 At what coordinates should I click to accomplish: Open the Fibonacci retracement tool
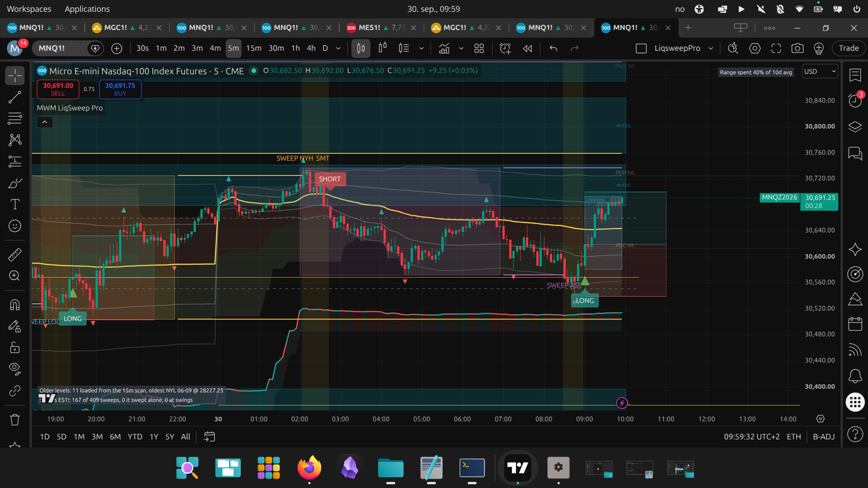pyautogui.click(x=15, y=118)
